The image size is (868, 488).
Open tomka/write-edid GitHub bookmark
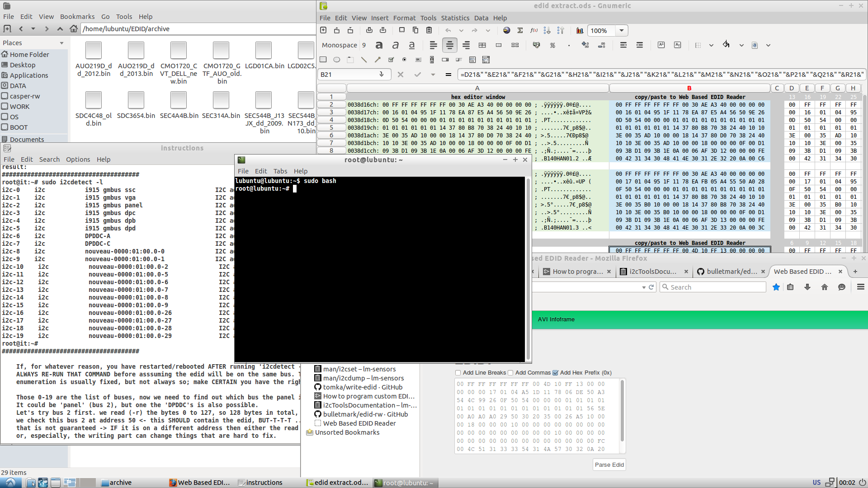coord(363,387)
